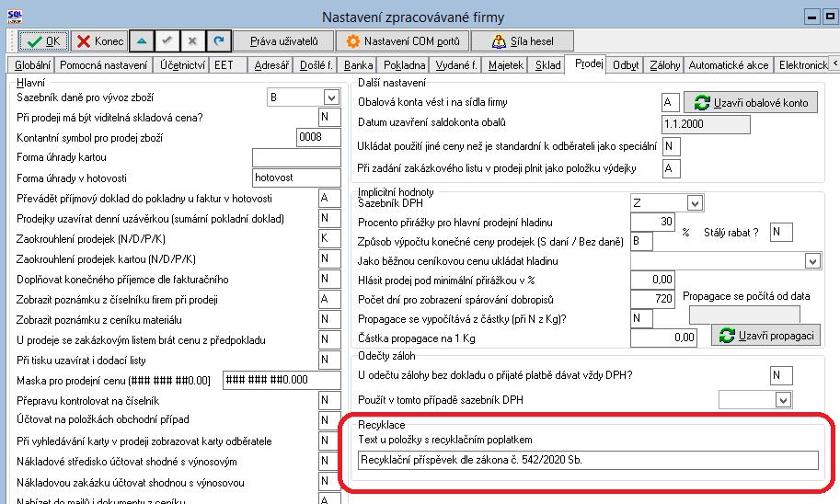This screenshot has height=504, width=840.
Task: Toggle the Stálý rabat N field
Action: click(x=781, y=232)
